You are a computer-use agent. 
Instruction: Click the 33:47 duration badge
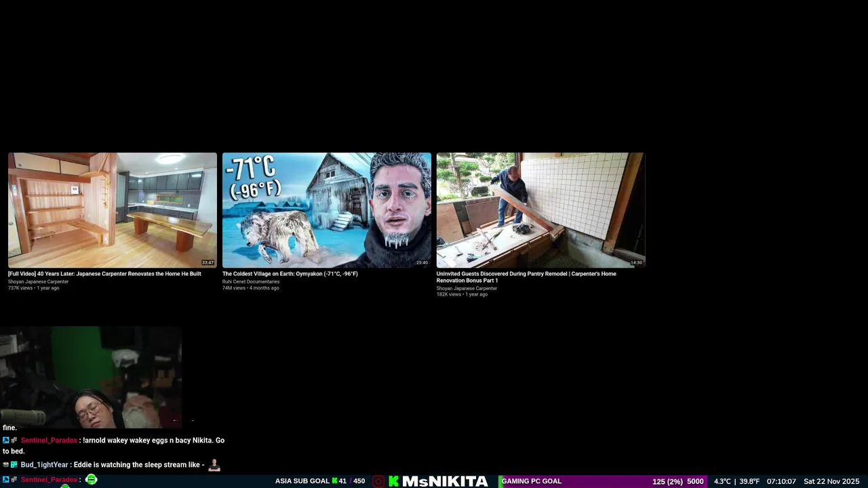pos(208,263)
